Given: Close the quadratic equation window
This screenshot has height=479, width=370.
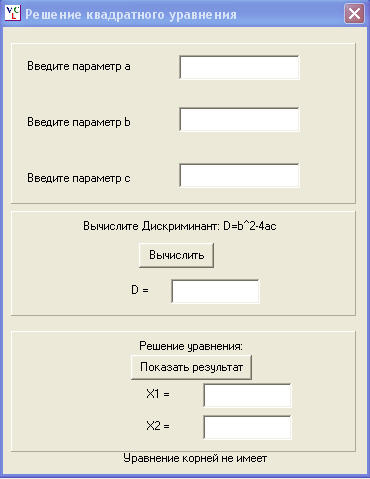Looking at the screenshot, I should coord(354,14).
